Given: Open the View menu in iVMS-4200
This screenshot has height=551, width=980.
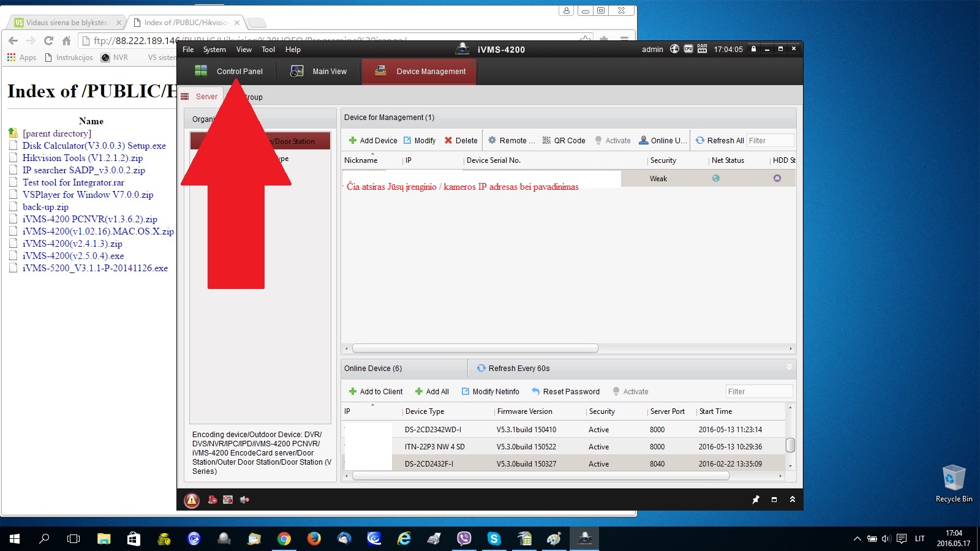Looking at the screenshot, I should [x=244, y=50].
